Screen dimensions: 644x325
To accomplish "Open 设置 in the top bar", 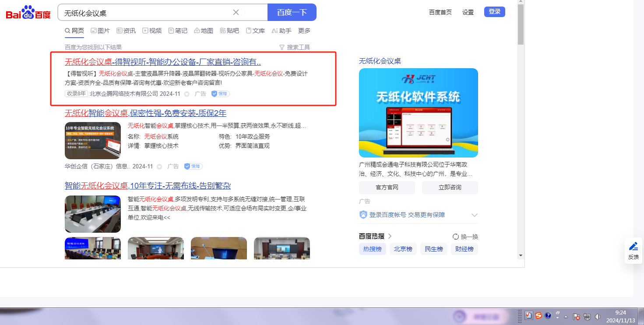I will coord(468,12).
